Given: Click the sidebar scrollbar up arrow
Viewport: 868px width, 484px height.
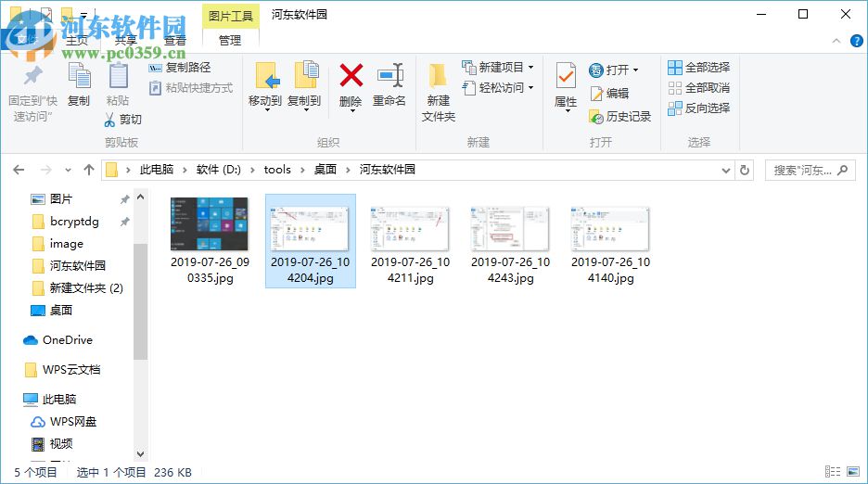Looking at the screenshot, I should click(x=141, y=197).
